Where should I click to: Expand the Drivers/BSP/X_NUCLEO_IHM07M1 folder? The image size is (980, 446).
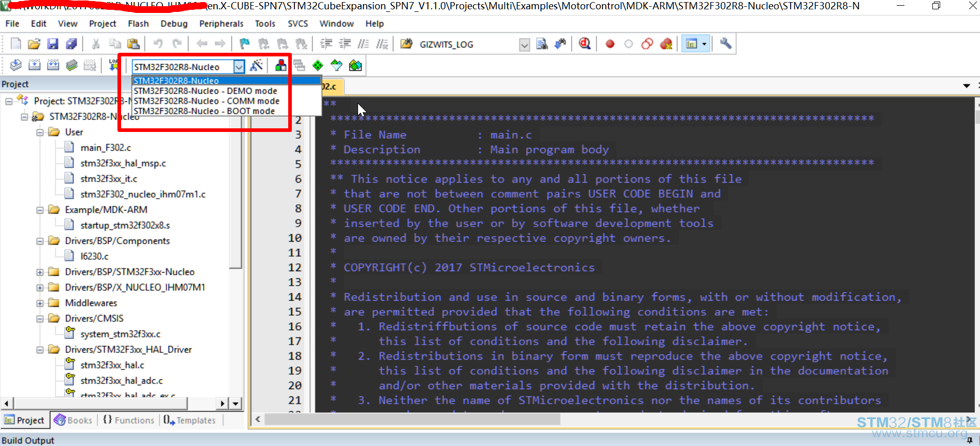40,288
